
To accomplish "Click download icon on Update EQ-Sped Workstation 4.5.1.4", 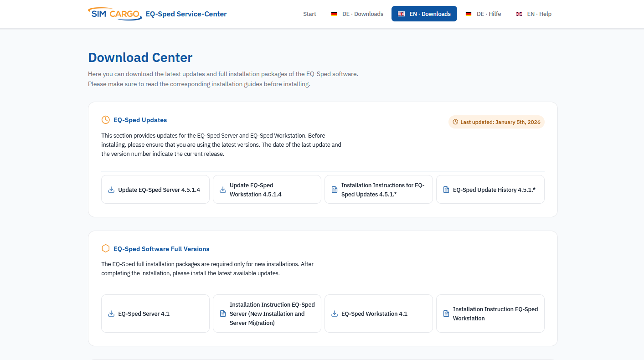I will pyautogui.click(x=223, y=189).
